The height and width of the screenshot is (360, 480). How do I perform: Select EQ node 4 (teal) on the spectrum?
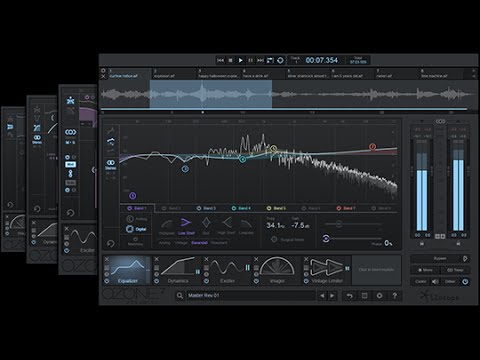pyautogui.click(x=243, y=159)
